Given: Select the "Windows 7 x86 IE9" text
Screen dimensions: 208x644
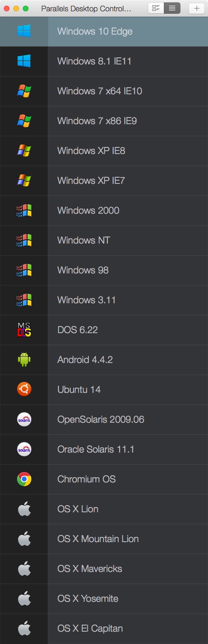Looking at the screenshot, I should [97, 121].
